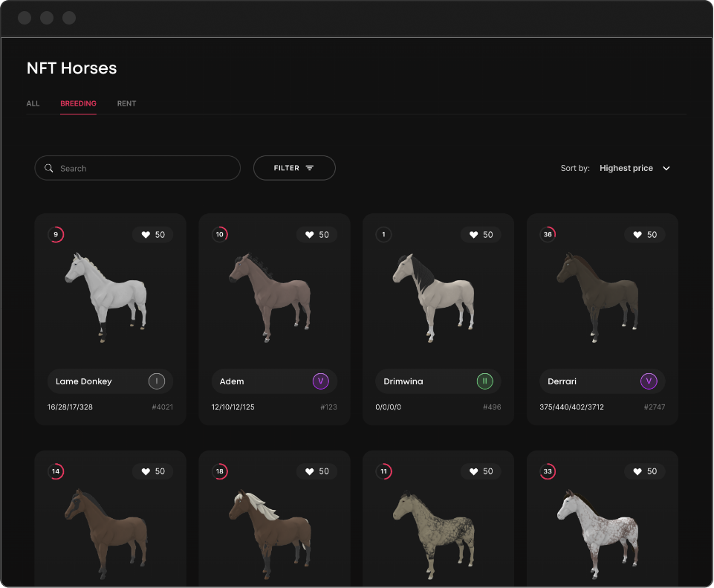Screen dimensions: 714x588
Task: Click the Derrari name label
Action: [562, 381]
